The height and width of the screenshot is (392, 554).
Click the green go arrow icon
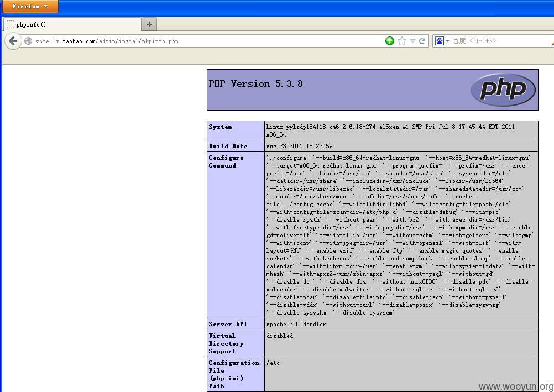[x=390, y=41]
